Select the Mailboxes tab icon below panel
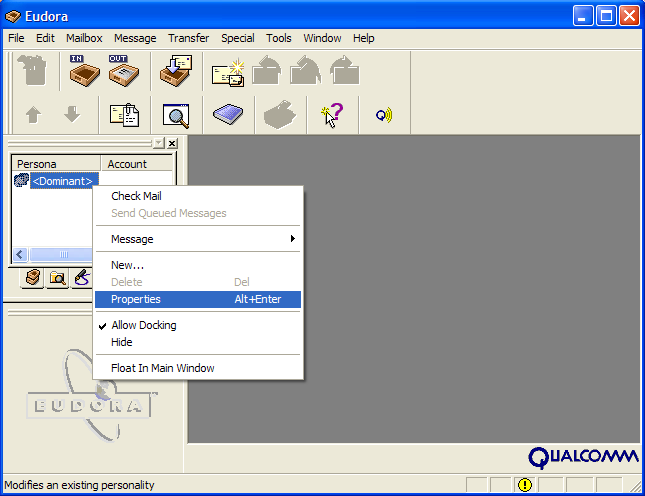Viewport: 645px width, 496px height. pos(32,278)
